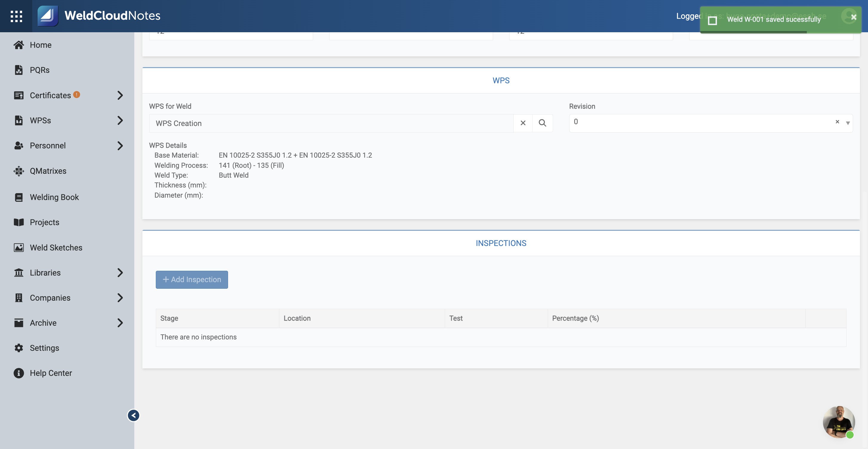Expand the Companies submenu chevron
The height and width of the screenshot is (449, 868).
point(120,298)
